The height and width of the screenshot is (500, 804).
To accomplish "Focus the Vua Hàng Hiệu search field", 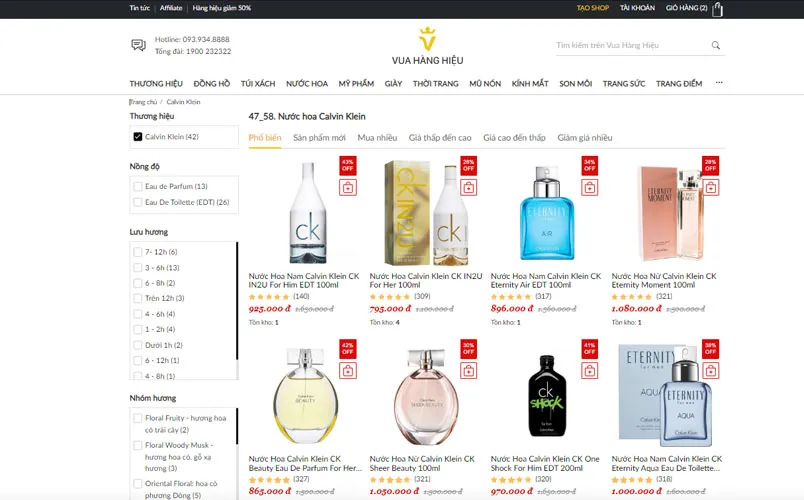I will [632, 45].
